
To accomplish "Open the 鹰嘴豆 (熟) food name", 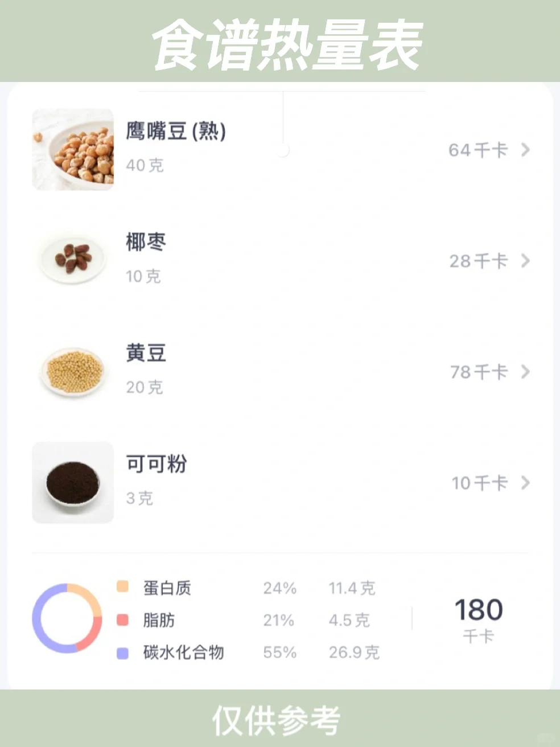I will [176, 132].
